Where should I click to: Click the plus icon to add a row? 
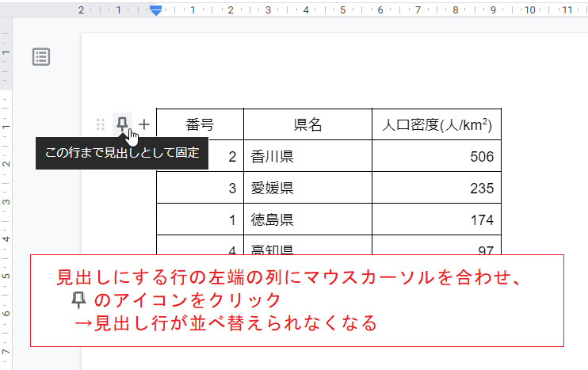pyautogui.click(x=144, y=124)
